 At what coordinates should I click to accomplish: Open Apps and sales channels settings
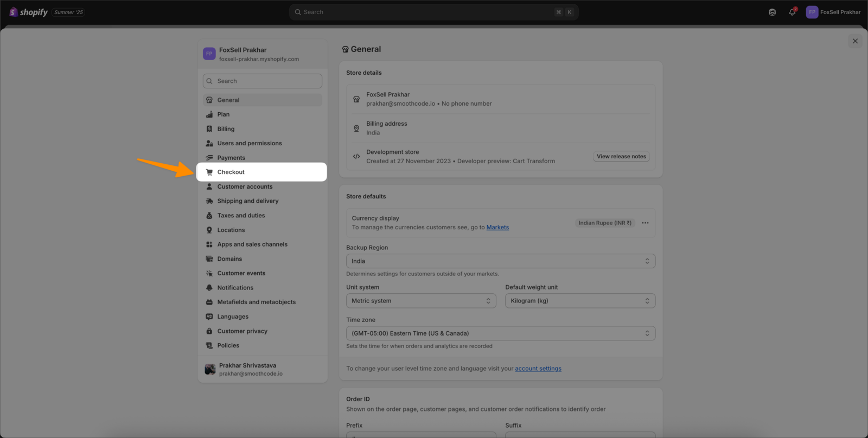[263, 244]
